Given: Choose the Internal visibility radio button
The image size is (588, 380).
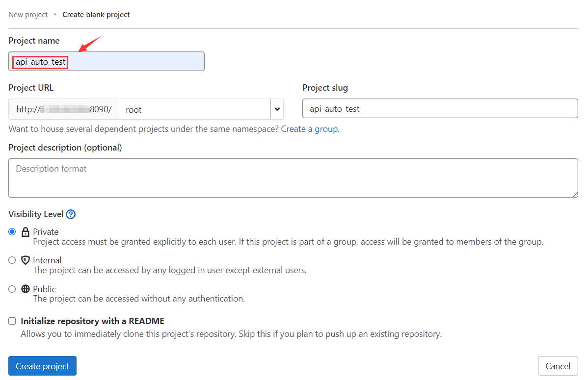Looking at the screenshot, I should (x=12, y=260).
